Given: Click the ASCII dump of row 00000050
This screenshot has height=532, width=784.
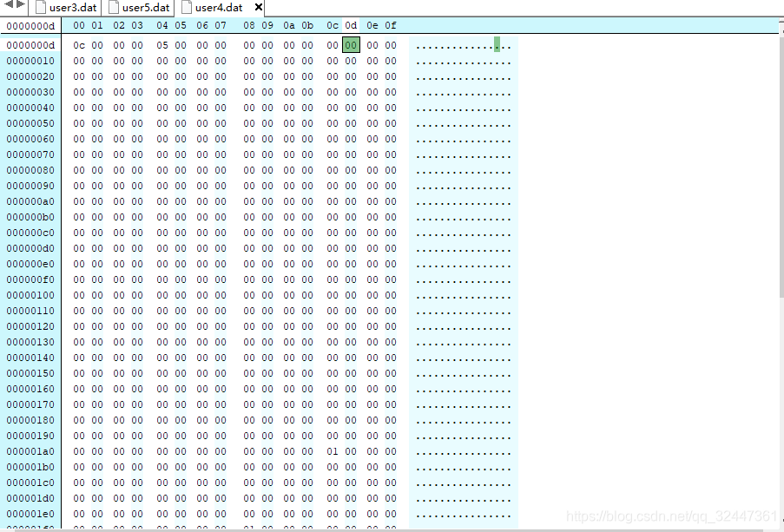Looking at the screenshot, I should [464, 123].
